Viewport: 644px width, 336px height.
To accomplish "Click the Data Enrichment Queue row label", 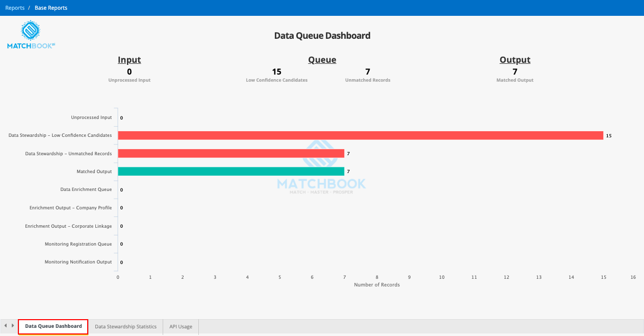I will (x=86, y=189).
